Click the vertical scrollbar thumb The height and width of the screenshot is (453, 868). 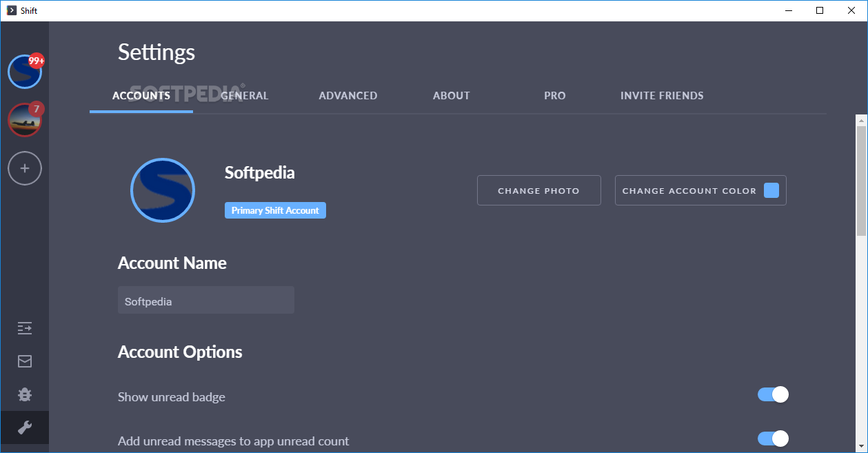point(861,181)
